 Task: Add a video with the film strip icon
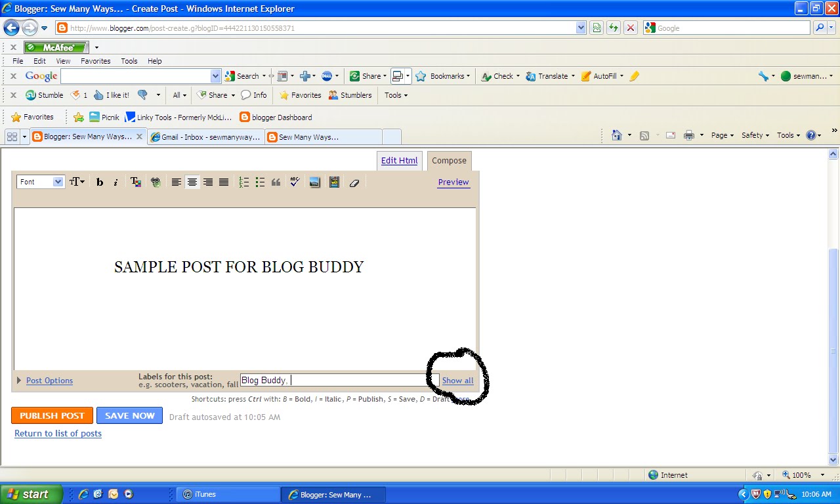[334, 182]
